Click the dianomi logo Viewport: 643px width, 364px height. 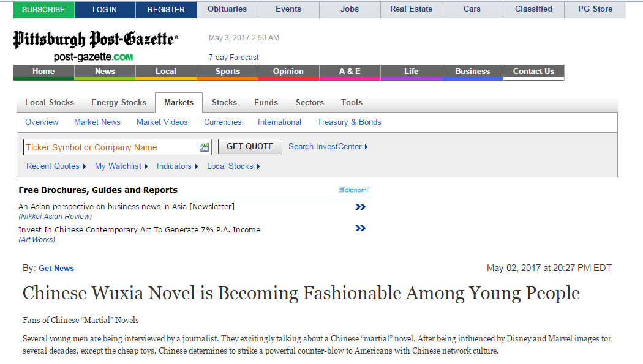coord(354,190)
